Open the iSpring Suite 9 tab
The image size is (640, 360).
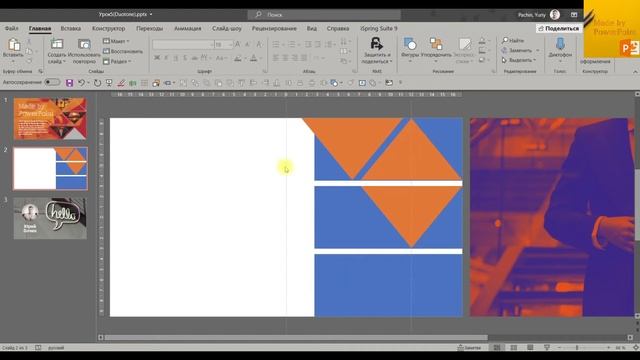point(378,29)
